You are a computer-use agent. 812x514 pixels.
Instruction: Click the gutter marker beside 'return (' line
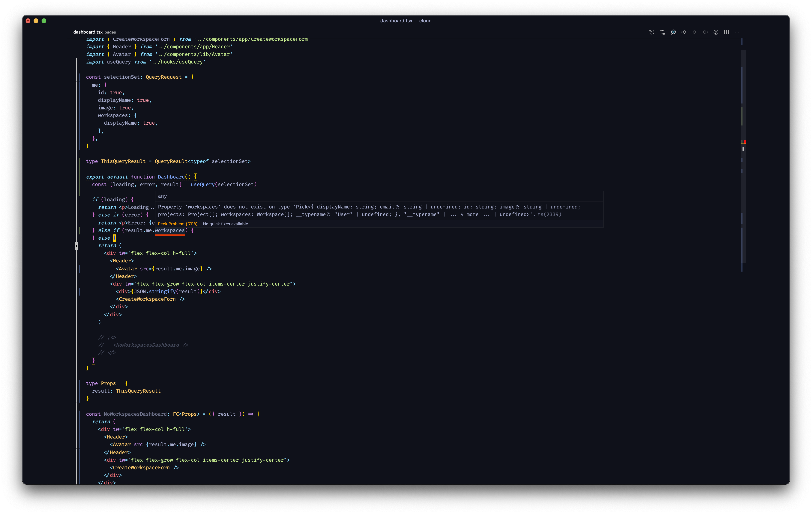[77, 246]
